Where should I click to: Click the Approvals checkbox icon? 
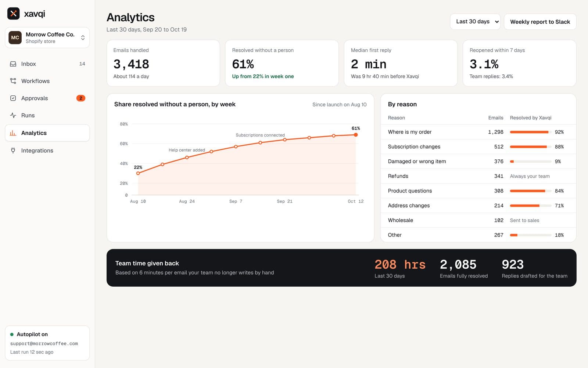pos(13,98)
